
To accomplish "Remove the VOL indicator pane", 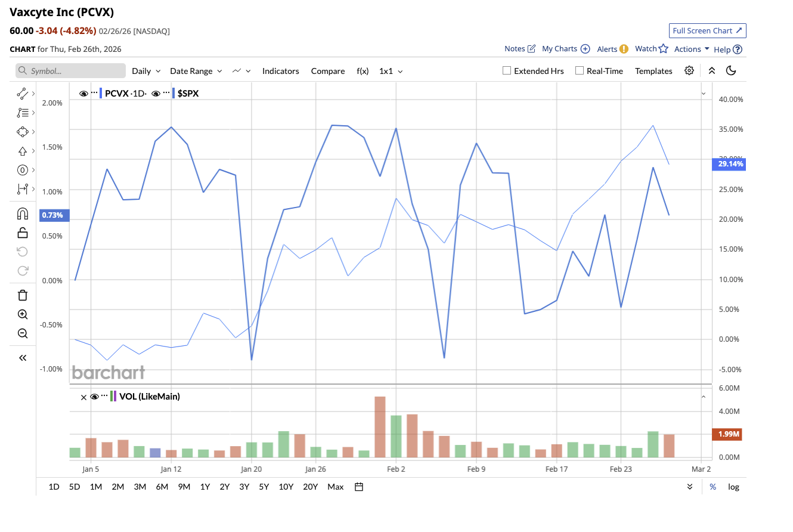I will point(83,397).
